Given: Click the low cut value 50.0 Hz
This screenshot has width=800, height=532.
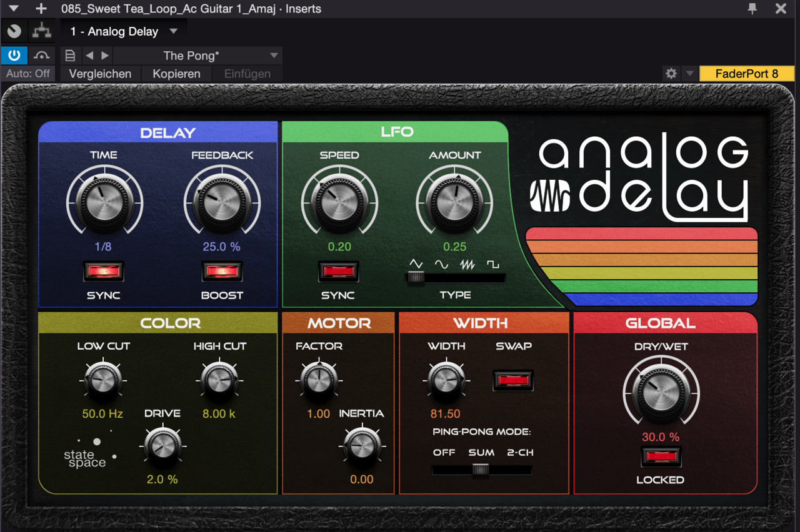Looking at the screenshot, I should [x=102, y=413].
